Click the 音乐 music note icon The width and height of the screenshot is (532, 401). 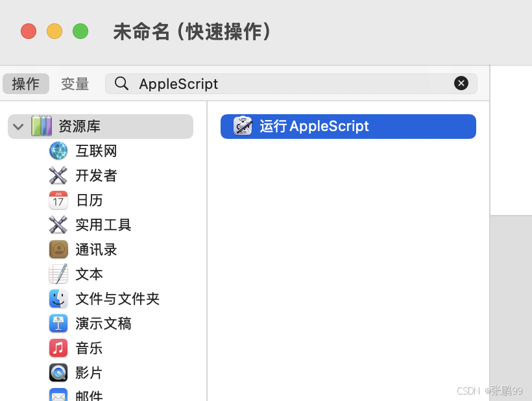pos(58,348)
